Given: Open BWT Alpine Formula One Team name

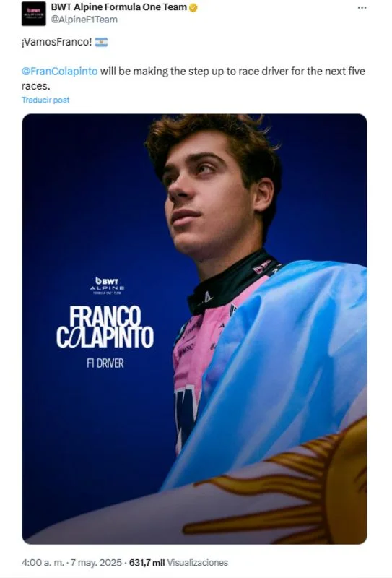Looking at the screenshot, I should click(x=118, y=7).
